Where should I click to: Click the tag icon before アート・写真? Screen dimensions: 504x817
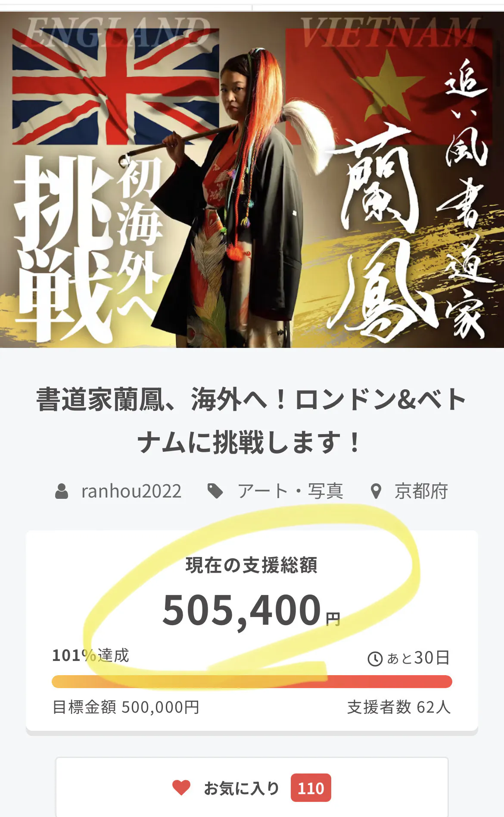coord(215,491)
